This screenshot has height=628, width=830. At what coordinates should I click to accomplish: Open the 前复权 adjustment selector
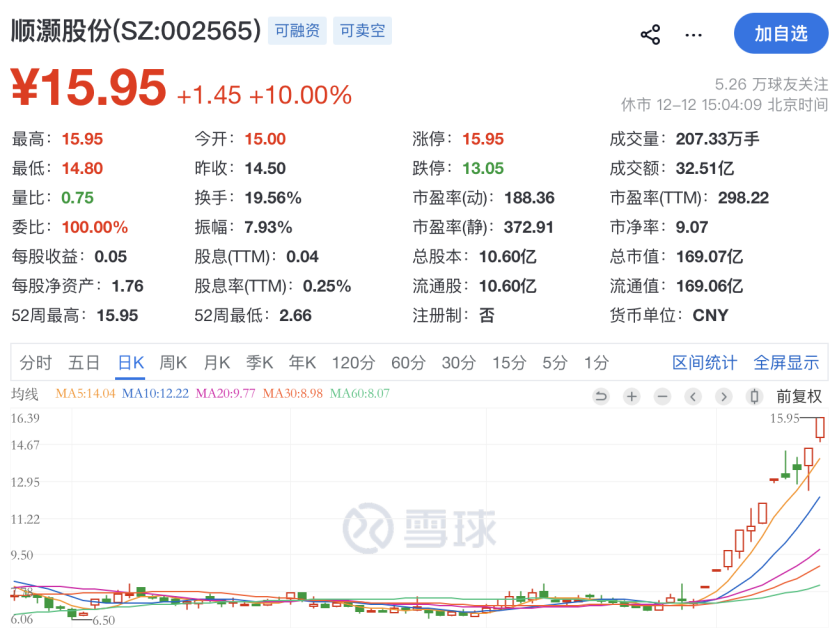[798, 396]
